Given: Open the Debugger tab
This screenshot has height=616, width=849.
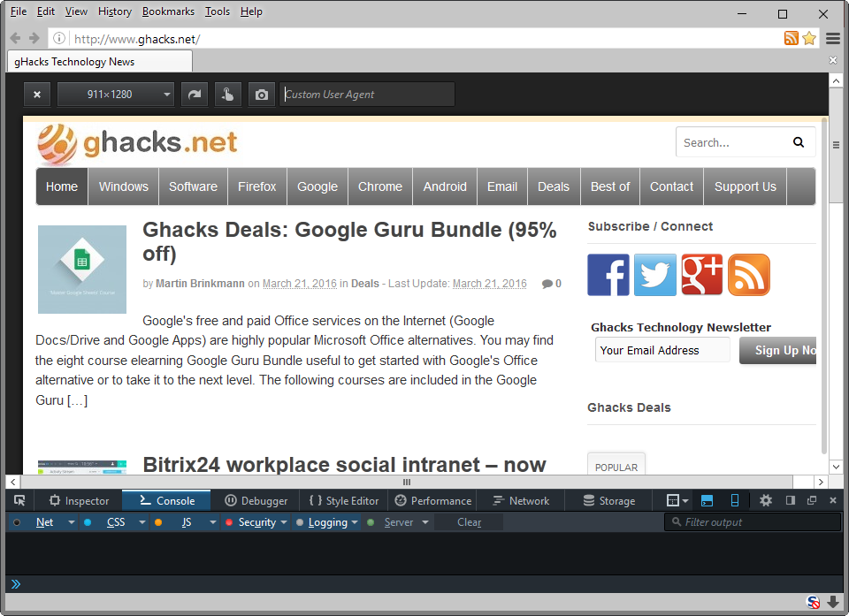Looking at the screenshot, I should 256,501.
